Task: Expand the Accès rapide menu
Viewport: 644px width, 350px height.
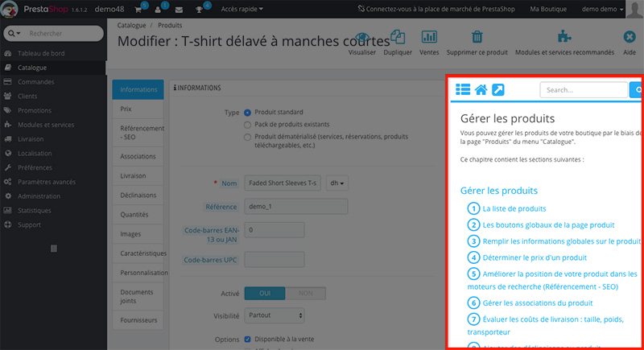Action: coord(242,10)
